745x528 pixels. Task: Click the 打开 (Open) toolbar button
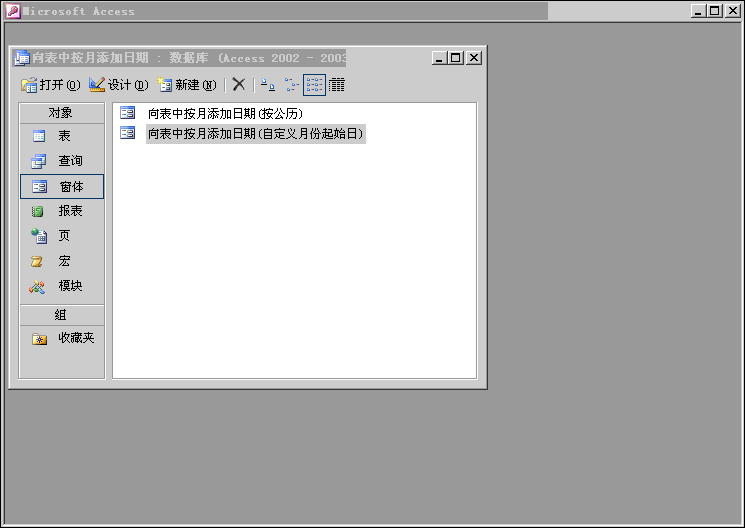50,85
